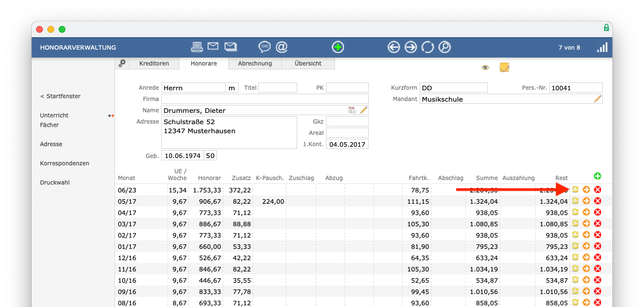Open Korrespondenzen in the sidebar

click(64, 163)
